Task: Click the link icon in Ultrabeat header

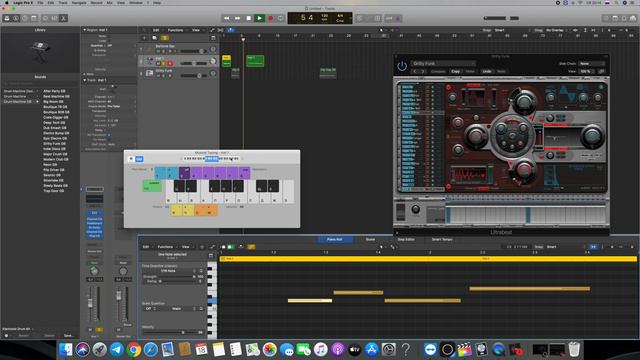Action: [601, 71]
